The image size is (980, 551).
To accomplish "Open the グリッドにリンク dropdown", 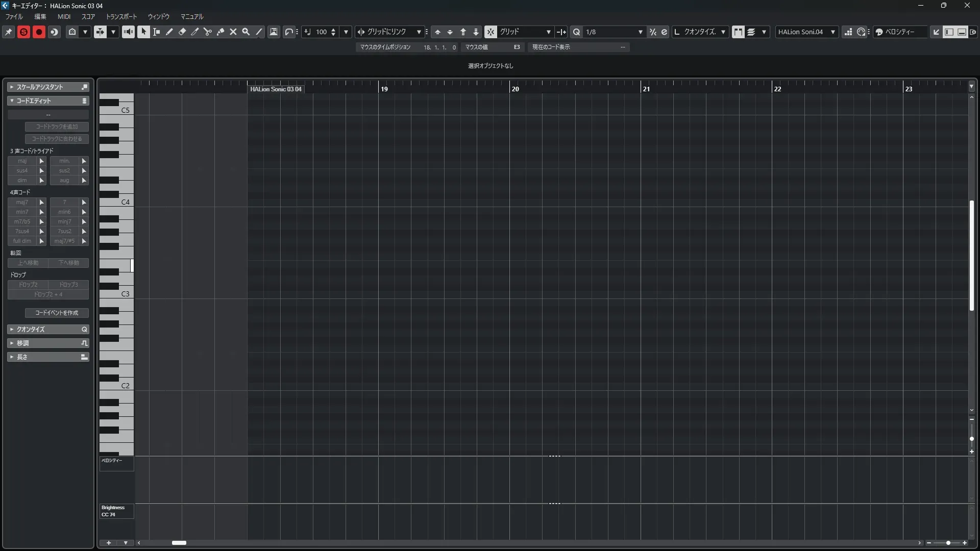I will pos(419,32).
